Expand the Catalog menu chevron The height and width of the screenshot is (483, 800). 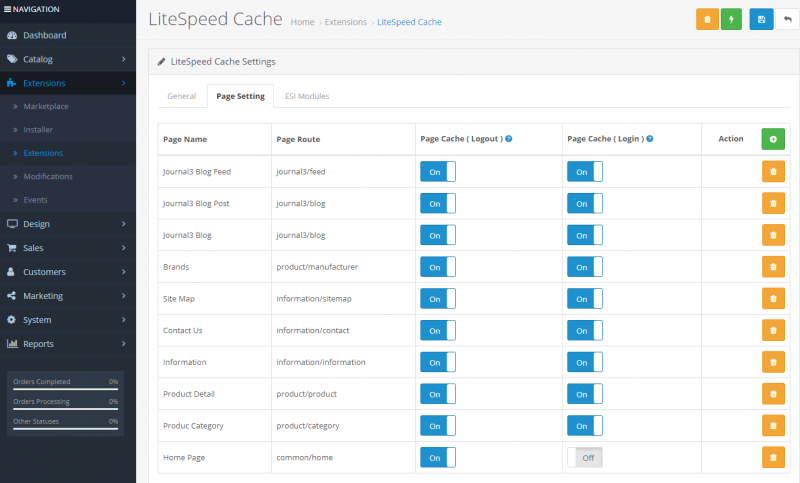coord(123,59)
